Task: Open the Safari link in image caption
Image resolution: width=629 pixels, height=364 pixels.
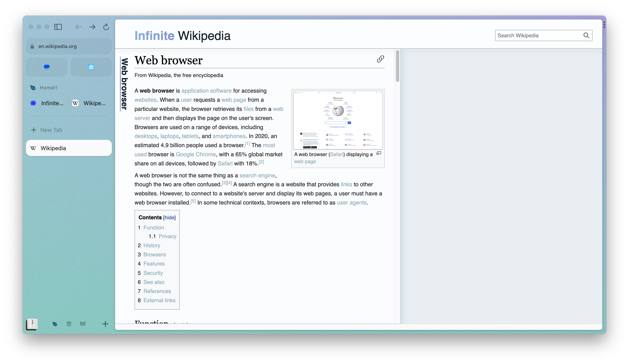Action: (336, 154)
